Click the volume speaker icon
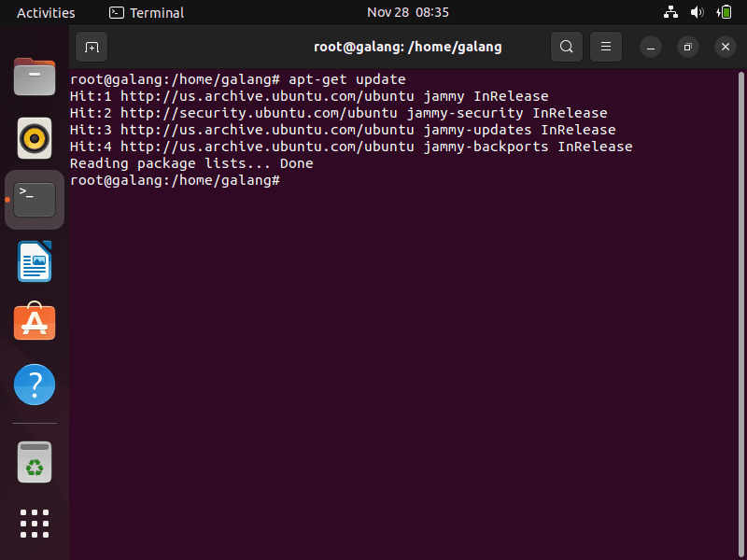This screenshot has width=747, height=560. pos(697,12)
